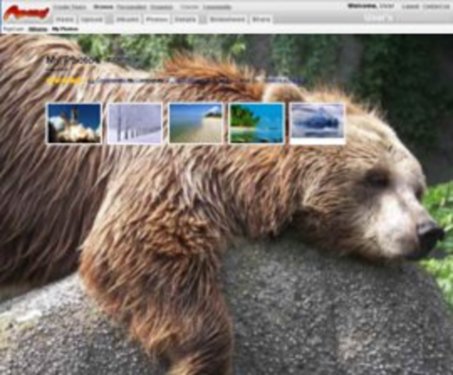The image size is (453, 375).
Task: Open the rocket launch photo thumbnail
Action: point(74,123)
